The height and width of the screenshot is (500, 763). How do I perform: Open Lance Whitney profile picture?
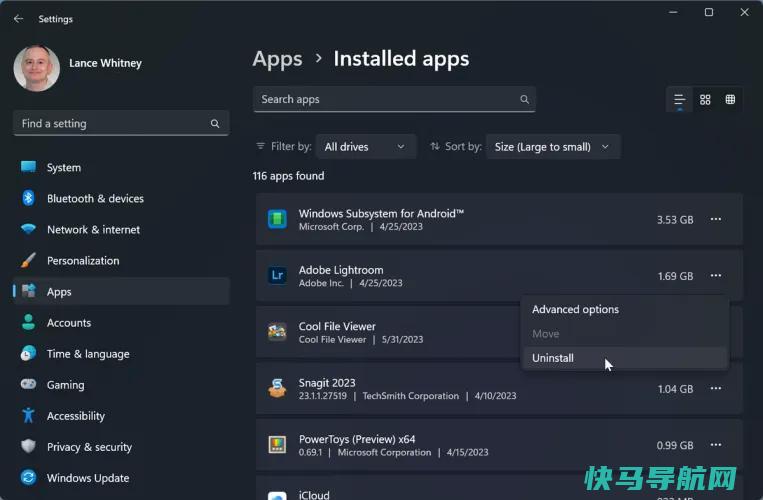(x=36, y=68)
